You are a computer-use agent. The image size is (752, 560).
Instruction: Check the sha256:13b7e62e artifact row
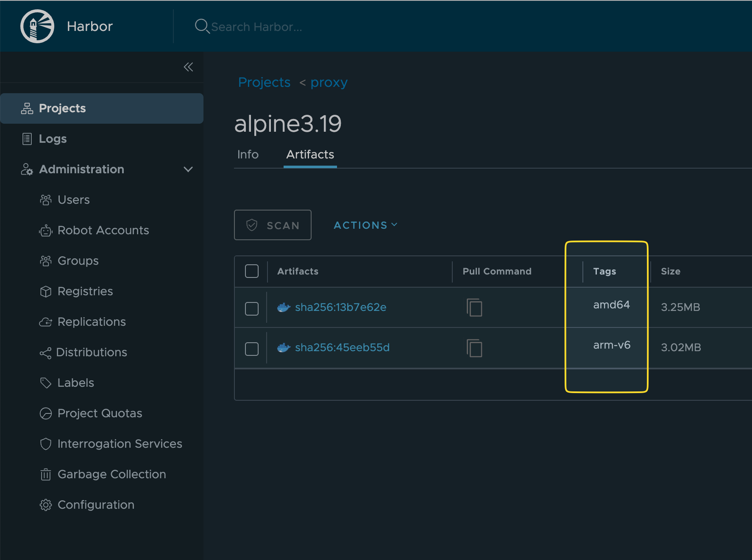252,309
